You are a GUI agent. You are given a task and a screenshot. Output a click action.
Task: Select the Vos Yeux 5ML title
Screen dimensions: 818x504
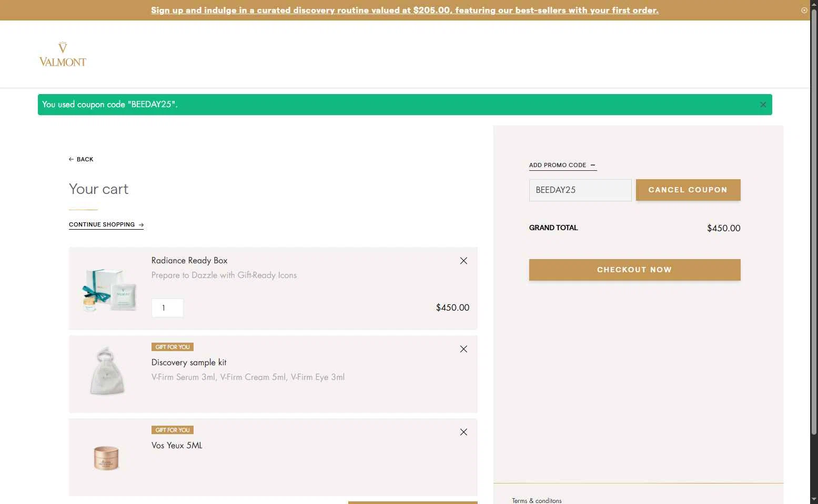tap(177, 446)
